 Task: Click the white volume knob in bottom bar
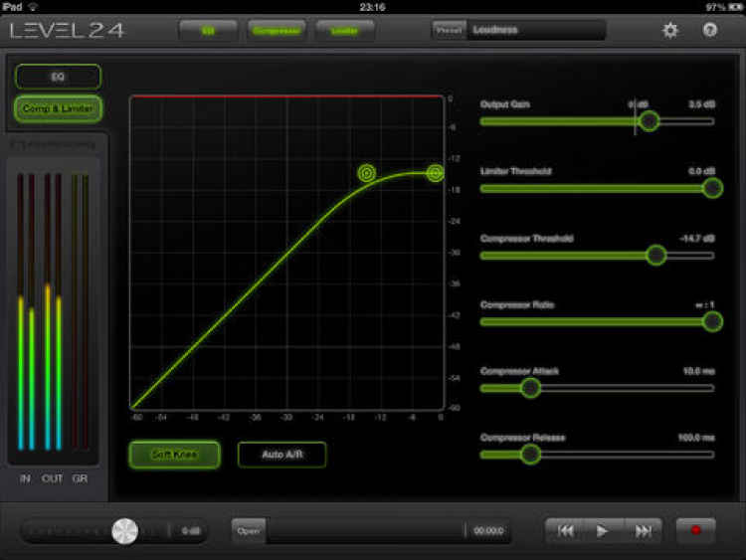point(124,531)
